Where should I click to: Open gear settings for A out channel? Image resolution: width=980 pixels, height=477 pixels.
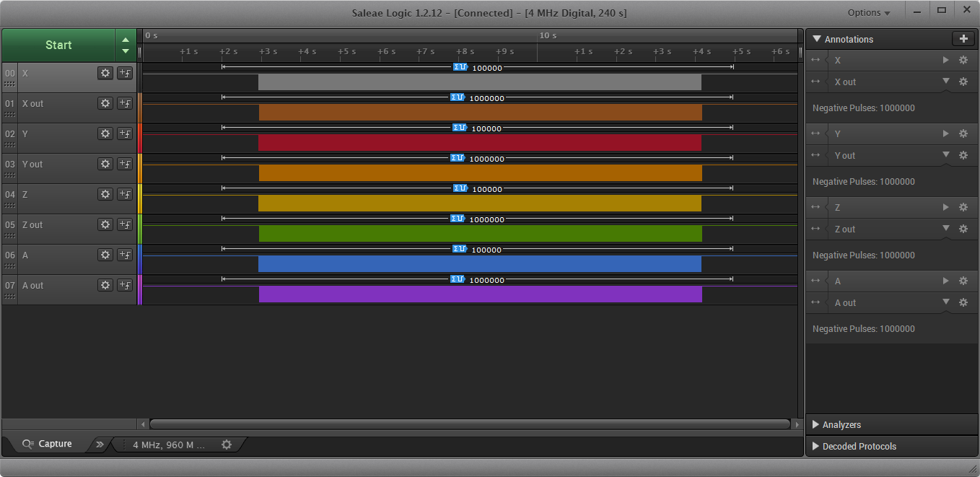click(105, 285)
